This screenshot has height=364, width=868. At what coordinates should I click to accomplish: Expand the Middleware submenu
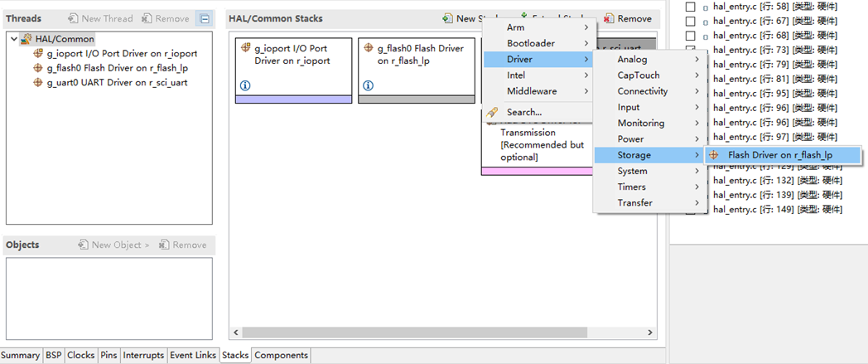click(x=538, y=91)
